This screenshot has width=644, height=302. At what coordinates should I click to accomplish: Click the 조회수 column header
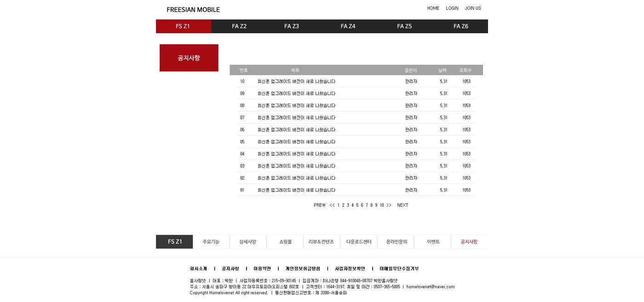click(x=466, y=70)
